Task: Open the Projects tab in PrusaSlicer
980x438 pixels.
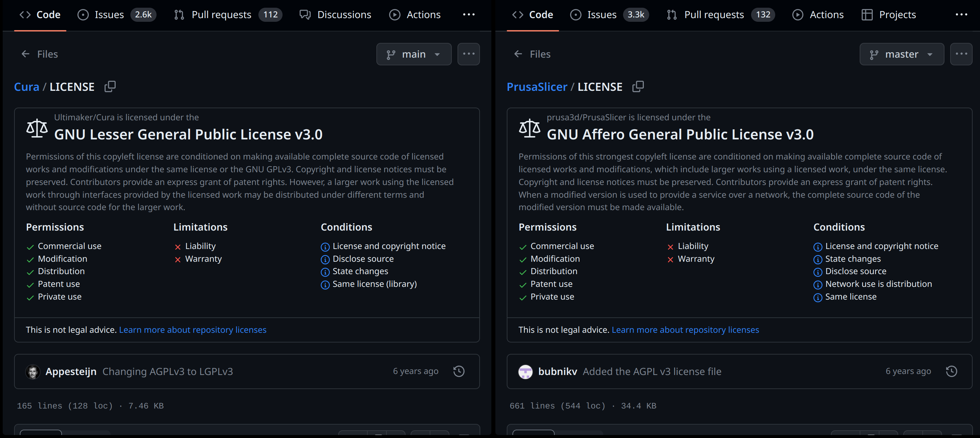Action: click(x=889, y=14)
